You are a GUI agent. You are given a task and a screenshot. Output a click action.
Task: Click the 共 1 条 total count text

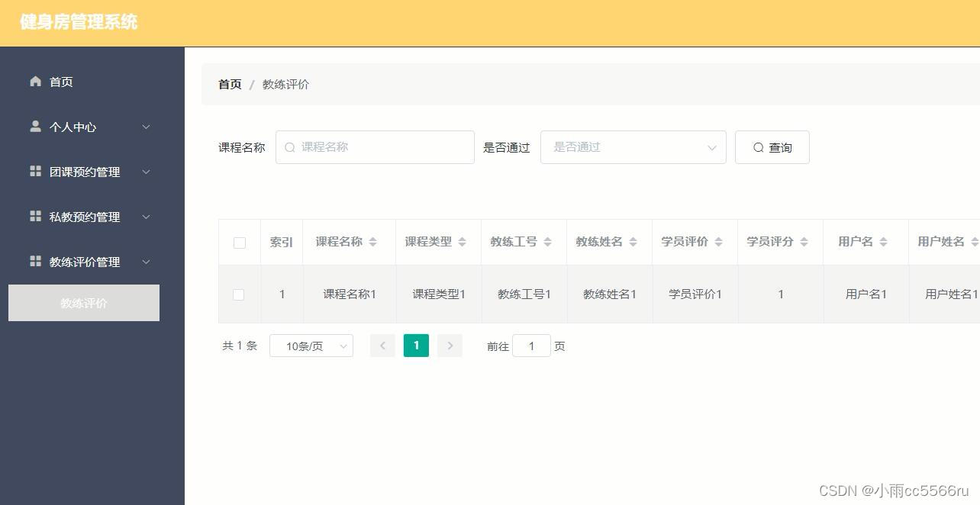tap(240, 346)
